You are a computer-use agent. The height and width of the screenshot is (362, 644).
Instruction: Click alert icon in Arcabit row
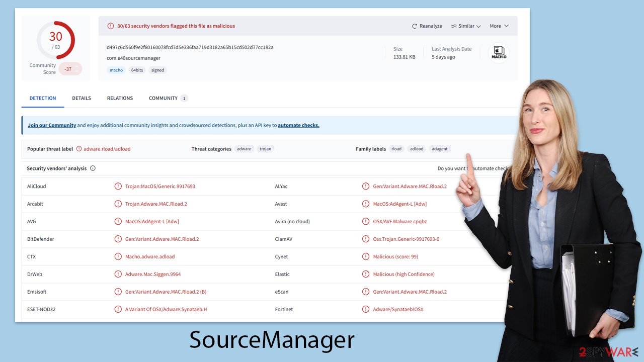click(x=118, y=204)
